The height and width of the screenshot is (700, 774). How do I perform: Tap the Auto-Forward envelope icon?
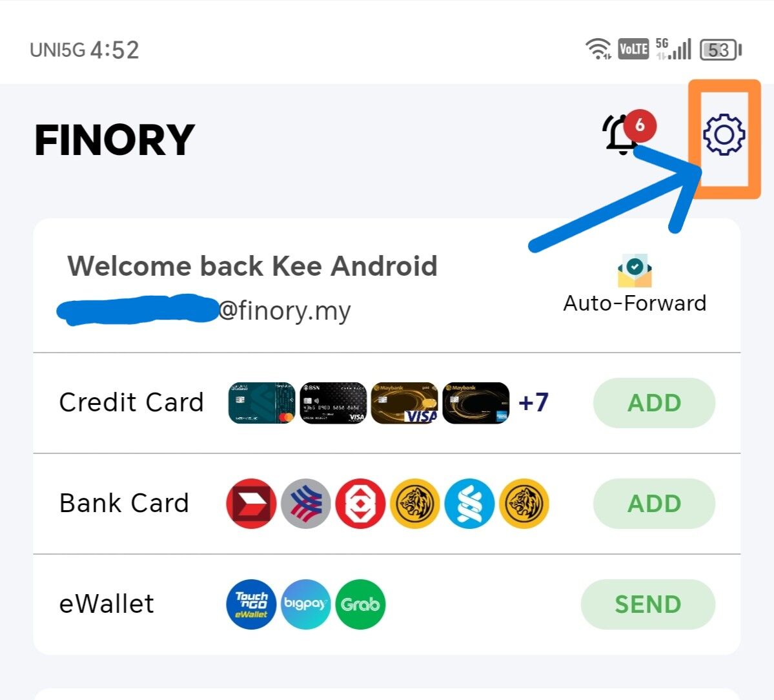click(x=635, y=271)
